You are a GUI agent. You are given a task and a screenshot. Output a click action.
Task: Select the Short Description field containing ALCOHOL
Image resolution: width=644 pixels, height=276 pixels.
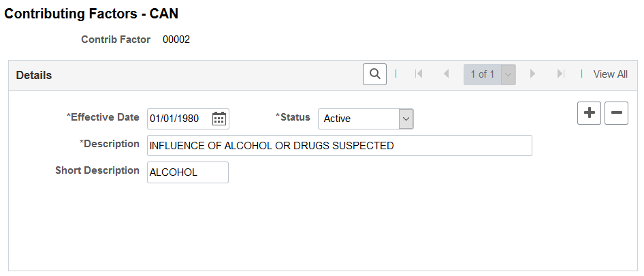188,172
